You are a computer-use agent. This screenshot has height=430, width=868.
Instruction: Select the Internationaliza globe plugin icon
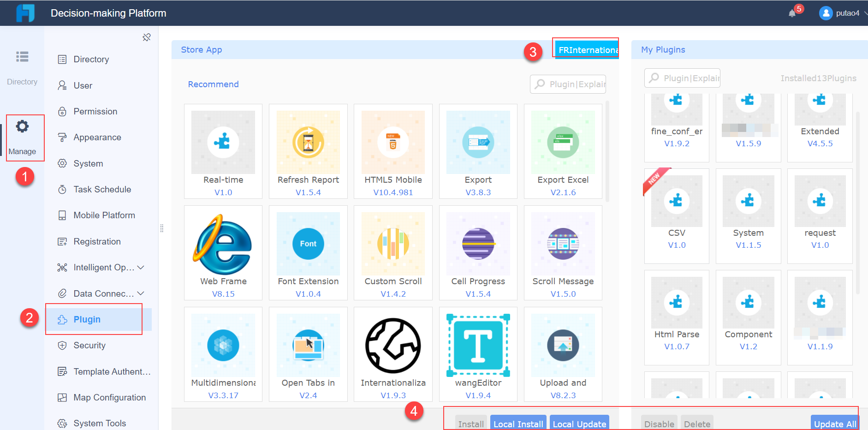(393, 345)
